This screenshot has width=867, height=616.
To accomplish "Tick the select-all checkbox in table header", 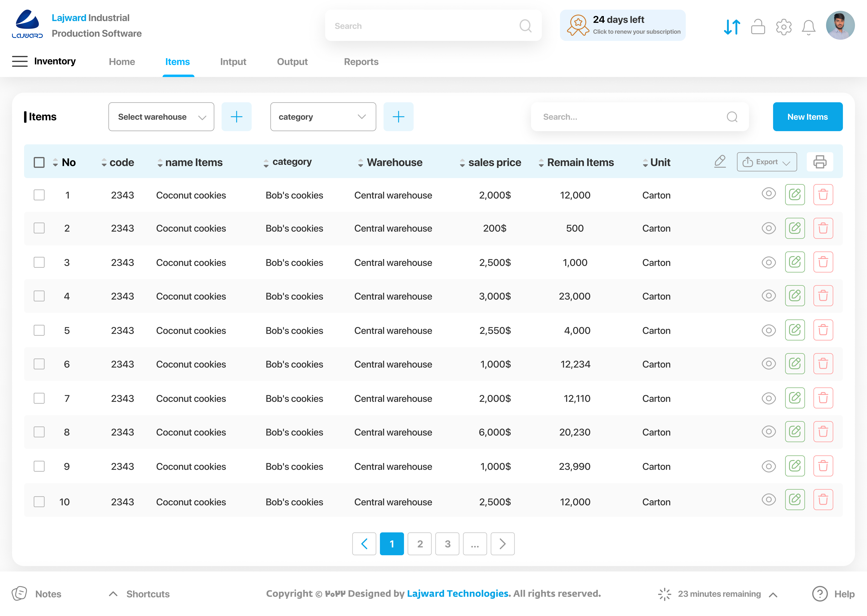I will [39, 162].
